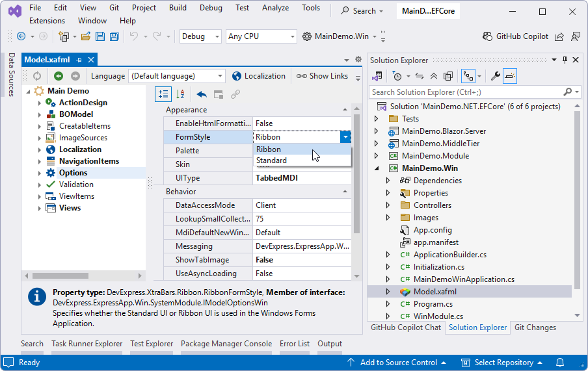Click the property grid vertical scrollbar

click(356, 174)
